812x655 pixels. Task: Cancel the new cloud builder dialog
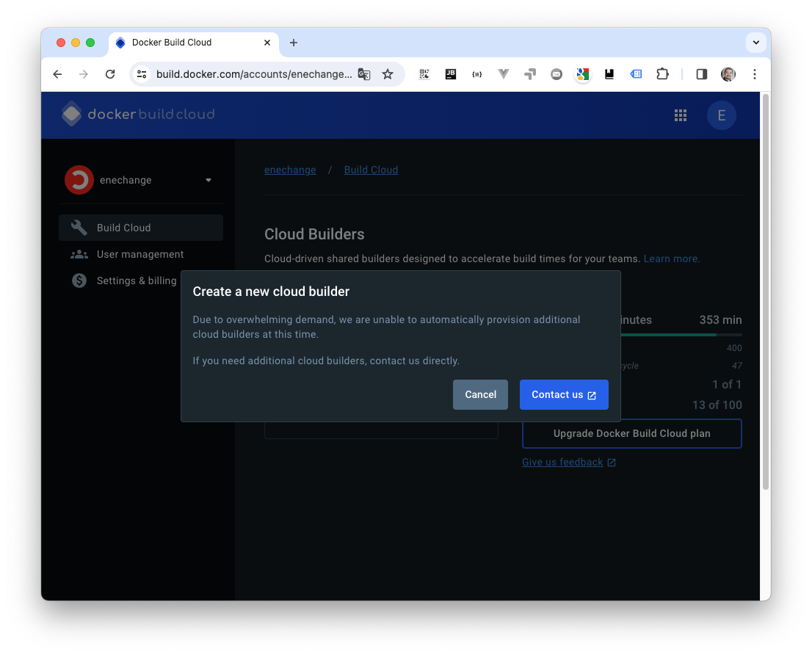[x=480, y=394]
